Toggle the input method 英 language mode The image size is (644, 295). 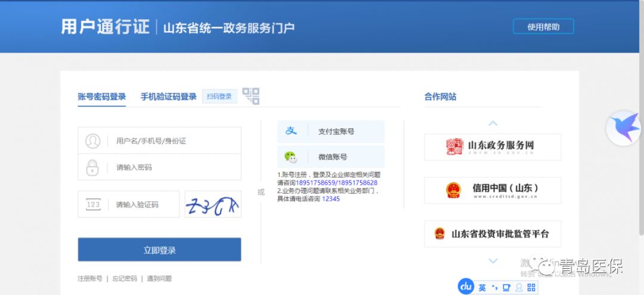point(482,287)
